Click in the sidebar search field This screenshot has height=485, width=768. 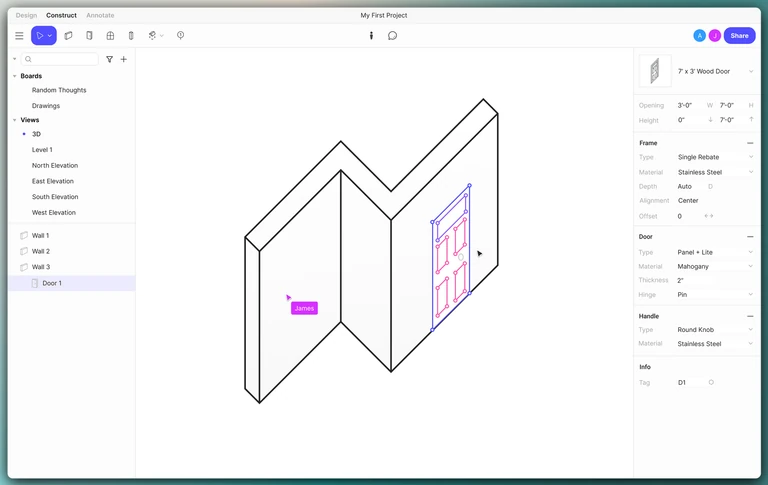(x=60, y=59)
